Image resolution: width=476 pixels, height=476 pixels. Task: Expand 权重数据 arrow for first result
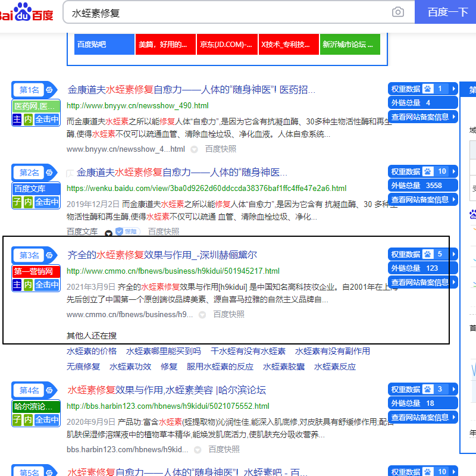(454, 89)
